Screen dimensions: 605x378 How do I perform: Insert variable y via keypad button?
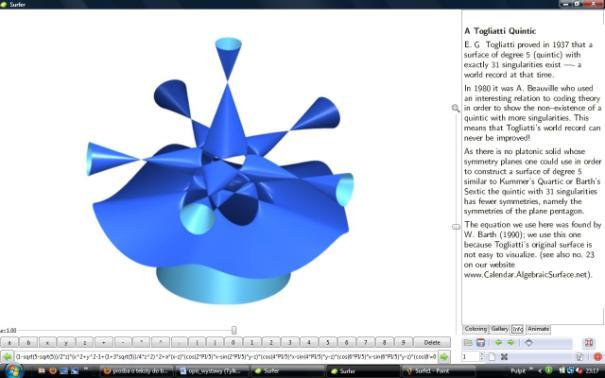coord(66,342)
